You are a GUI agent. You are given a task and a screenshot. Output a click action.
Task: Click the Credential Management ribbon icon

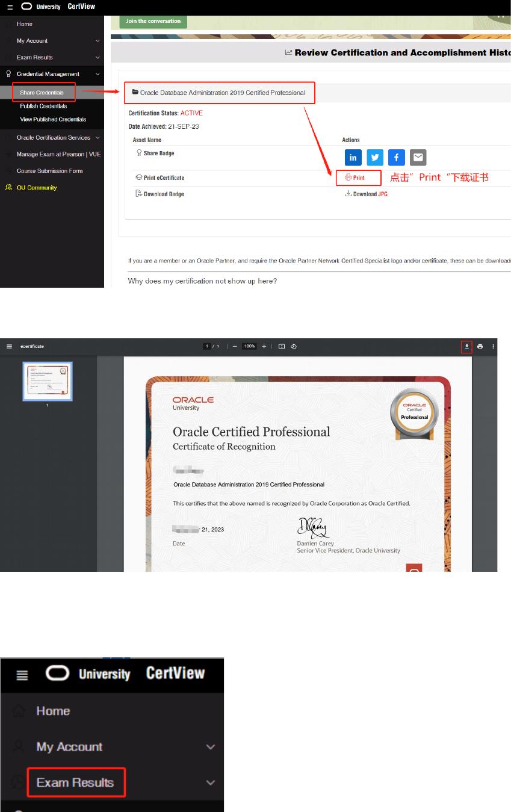[x=8, y=74]
